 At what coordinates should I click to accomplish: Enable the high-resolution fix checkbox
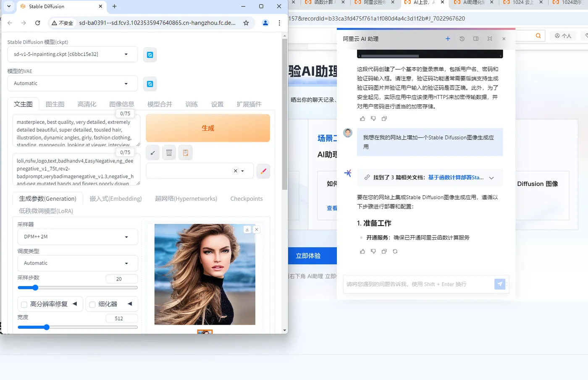(x=24, y=304)
